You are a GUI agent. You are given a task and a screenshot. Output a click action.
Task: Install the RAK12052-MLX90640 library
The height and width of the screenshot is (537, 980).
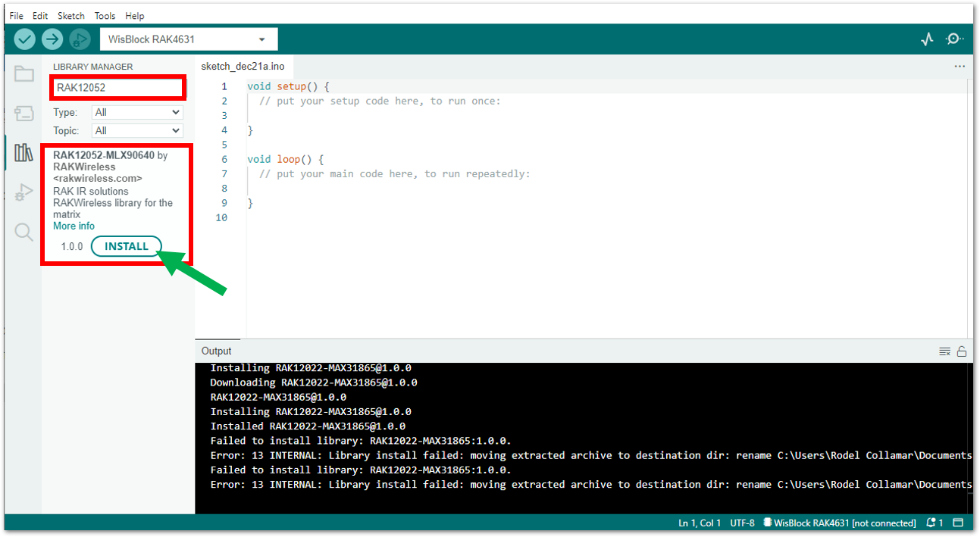pyautogui.click(x=127, y=246)
